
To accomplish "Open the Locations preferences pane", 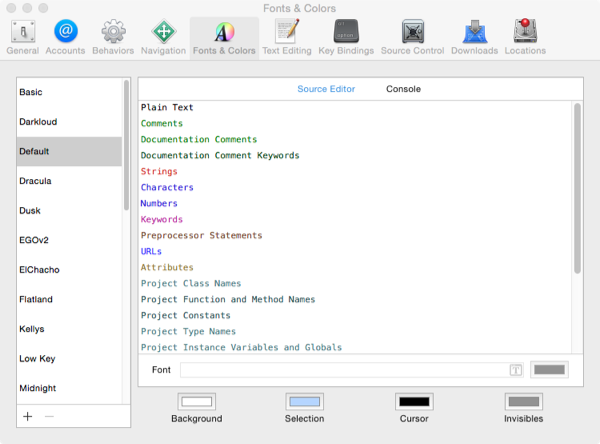I will pos(525,38).
